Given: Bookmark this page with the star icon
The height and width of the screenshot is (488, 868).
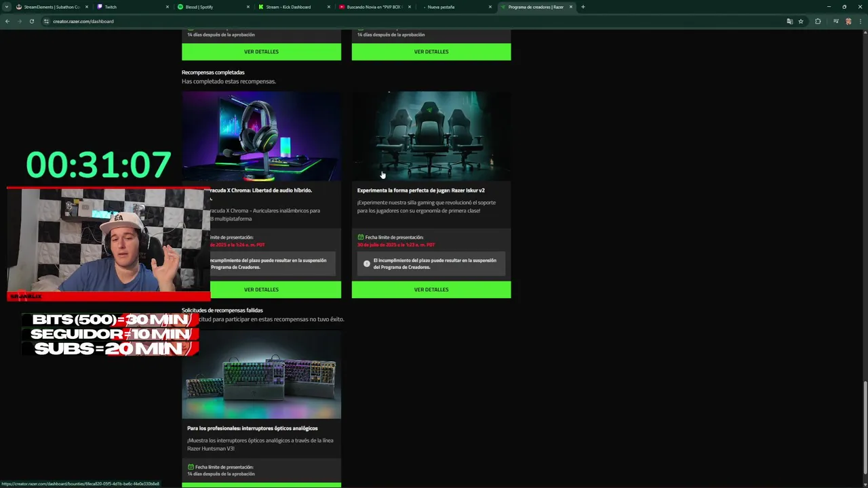Looking at the screenshot, I should (x=801, y=21).
